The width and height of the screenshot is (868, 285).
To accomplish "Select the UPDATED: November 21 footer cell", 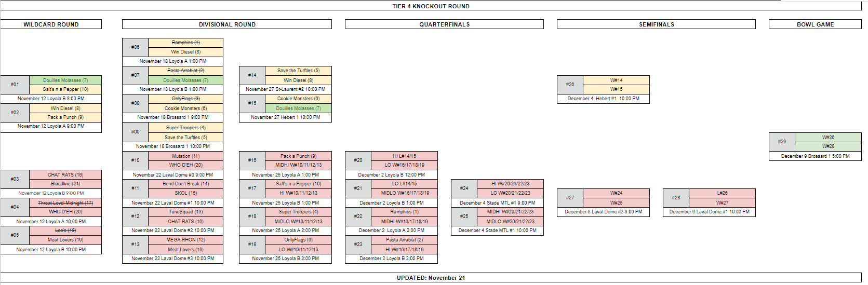I will 431,278.
